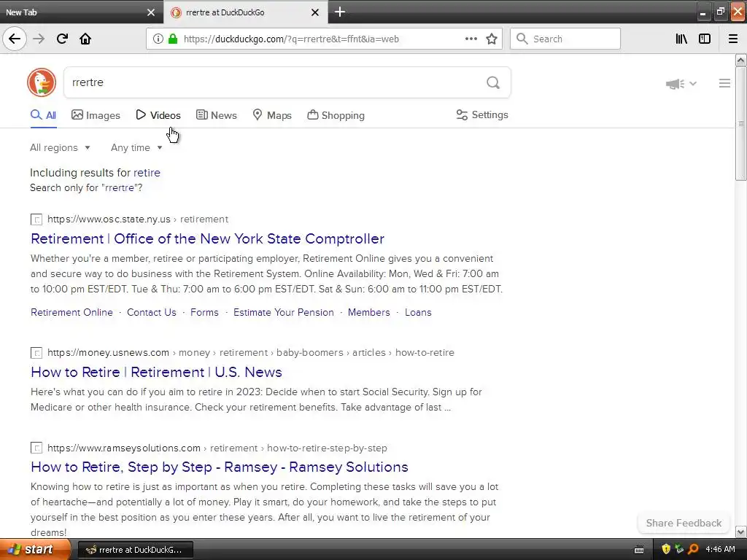Show site information via the info icon

tap(158, 39)
